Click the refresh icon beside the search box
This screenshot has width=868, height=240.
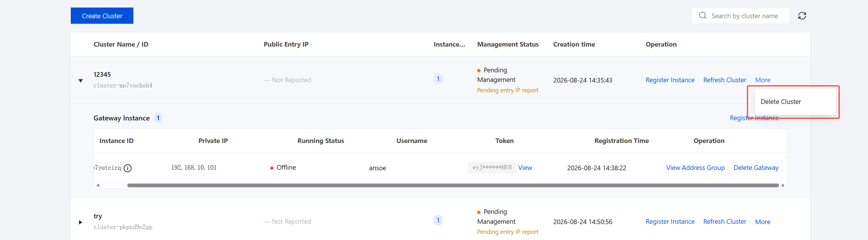pos(802,16)
